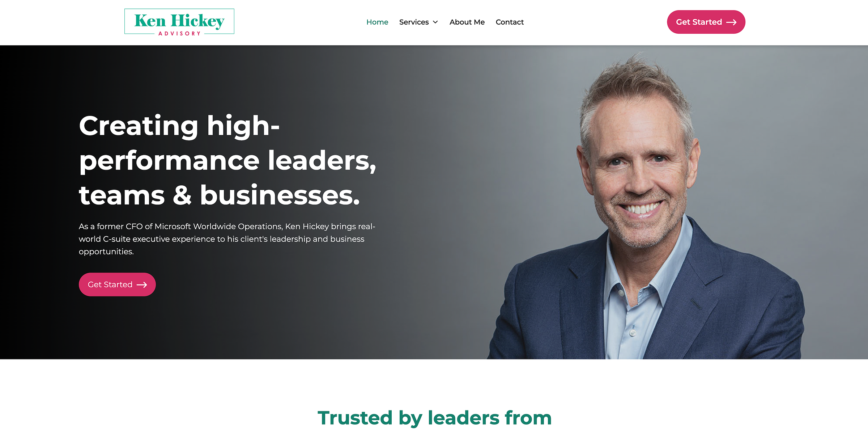Open the Contact page link
Image resolution: width=868 pixels, height=434 pixels.
510,22
